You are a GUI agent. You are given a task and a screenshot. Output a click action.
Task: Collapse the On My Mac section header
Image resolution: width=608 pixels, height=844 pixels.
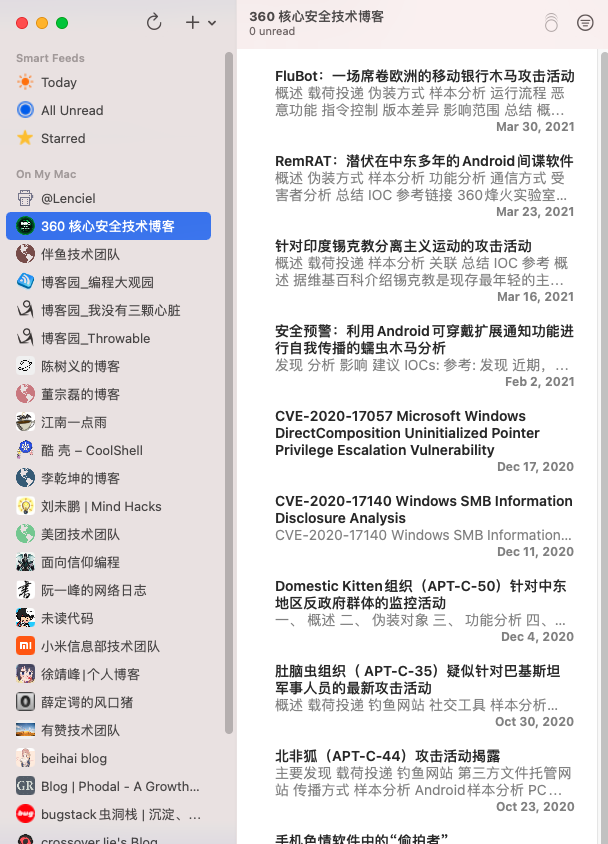click(x=46, y=174)
